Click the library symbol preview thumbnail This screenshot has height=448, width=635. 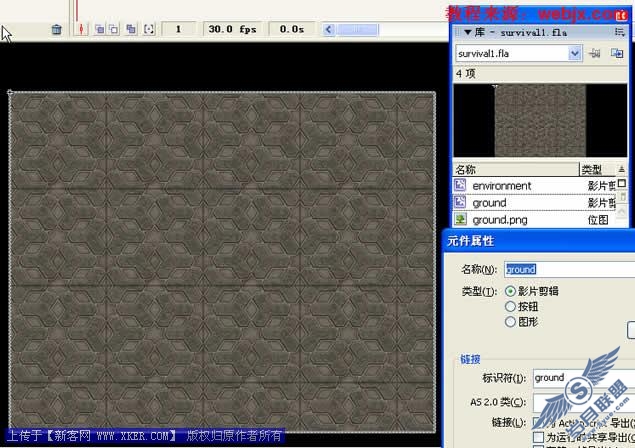[540, 120]
